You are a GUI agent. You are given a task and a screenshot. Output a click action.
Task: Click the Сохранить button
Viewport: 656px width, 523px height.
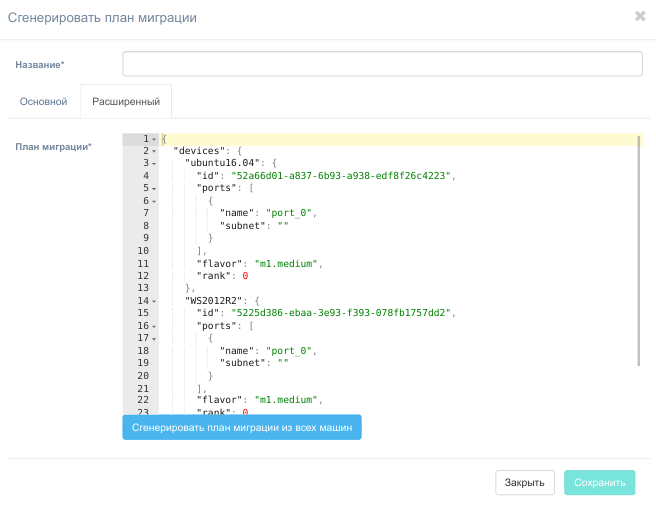point(600,482)
